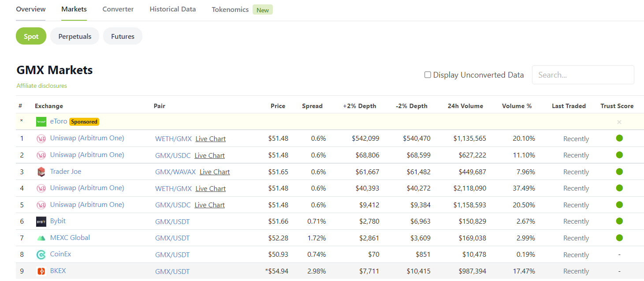Screen dimensions: 644x281
Task: Click the Bybit exchange logo
Action: (x=41, y=221)
